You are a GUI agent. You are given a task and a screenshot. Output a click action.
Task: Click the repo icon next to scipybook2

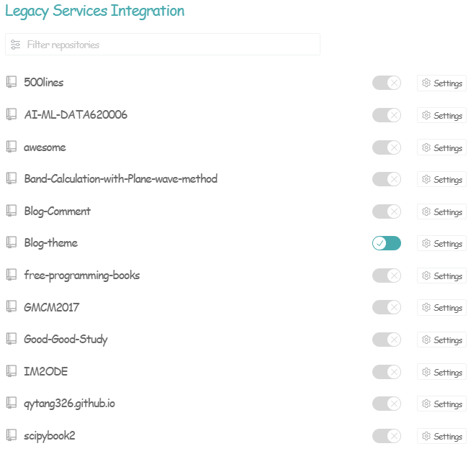11,435
